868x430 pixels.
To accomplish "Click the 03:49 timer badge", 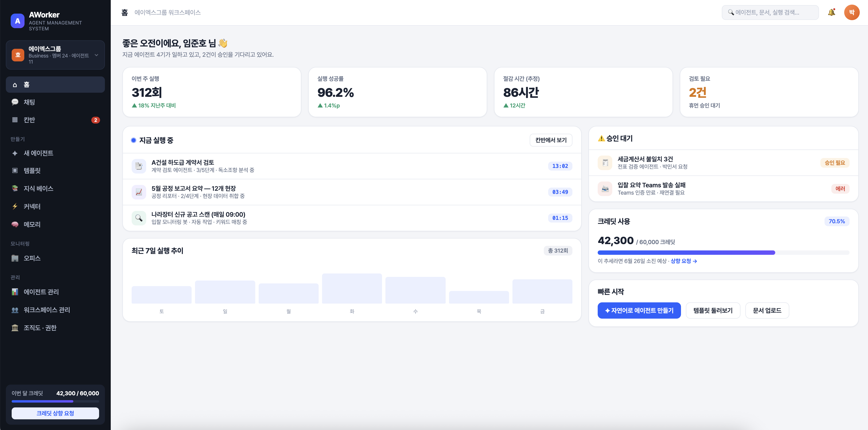I will (560, 192).
